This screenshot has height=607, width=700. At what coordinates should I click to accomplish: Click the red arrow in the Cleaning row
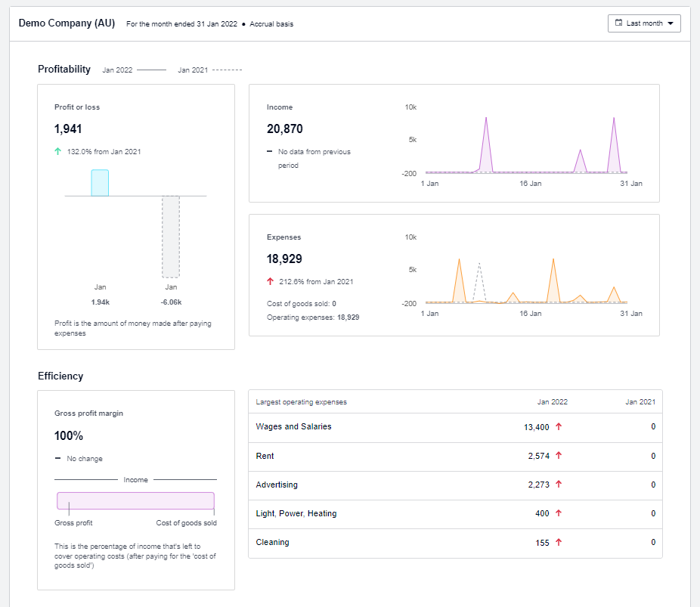(x=559, y=542)
